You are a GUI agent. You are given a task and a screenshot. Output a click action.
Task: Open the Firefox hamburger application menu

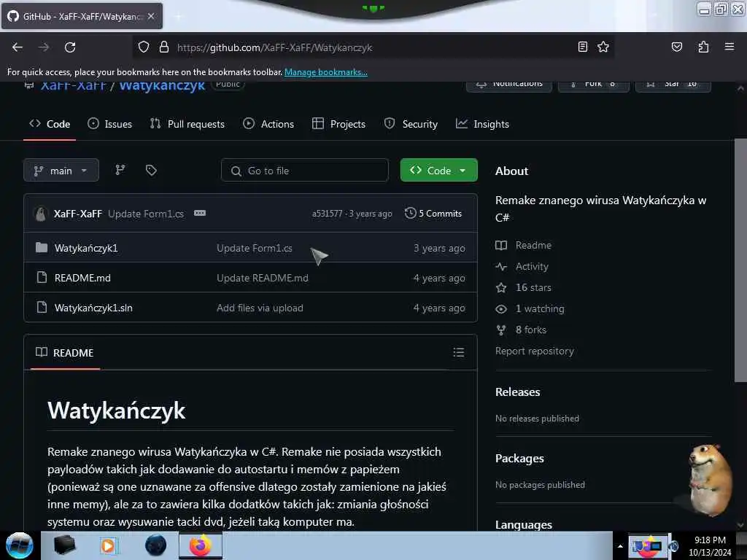point(729,47)
